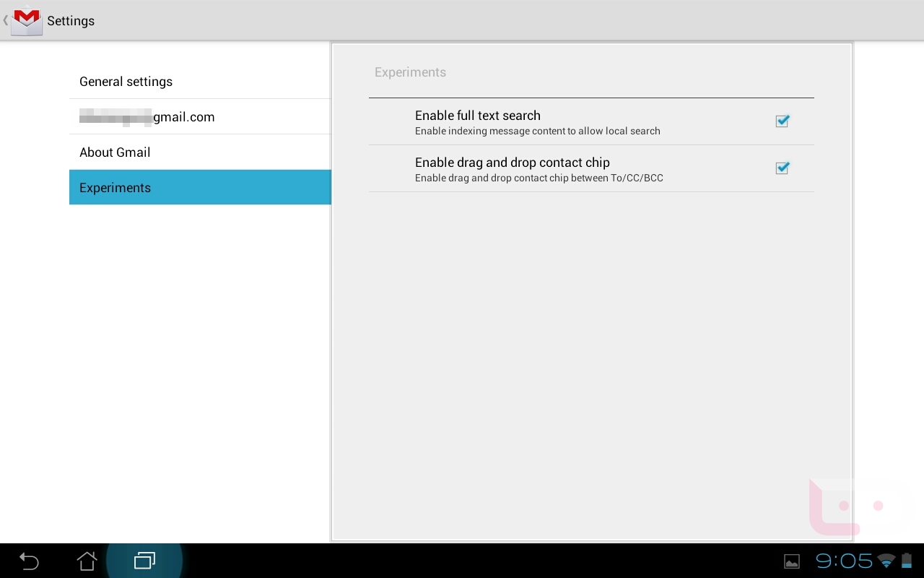The image size is (924, 578).
Task: Go to the Android home screen
Action: coord(87,561)
